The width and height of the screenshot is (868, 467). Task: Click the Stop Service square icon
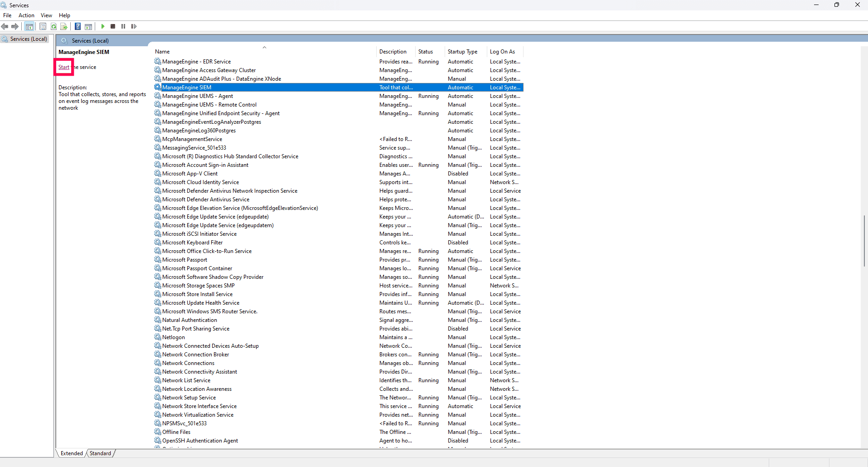(113, 26)
